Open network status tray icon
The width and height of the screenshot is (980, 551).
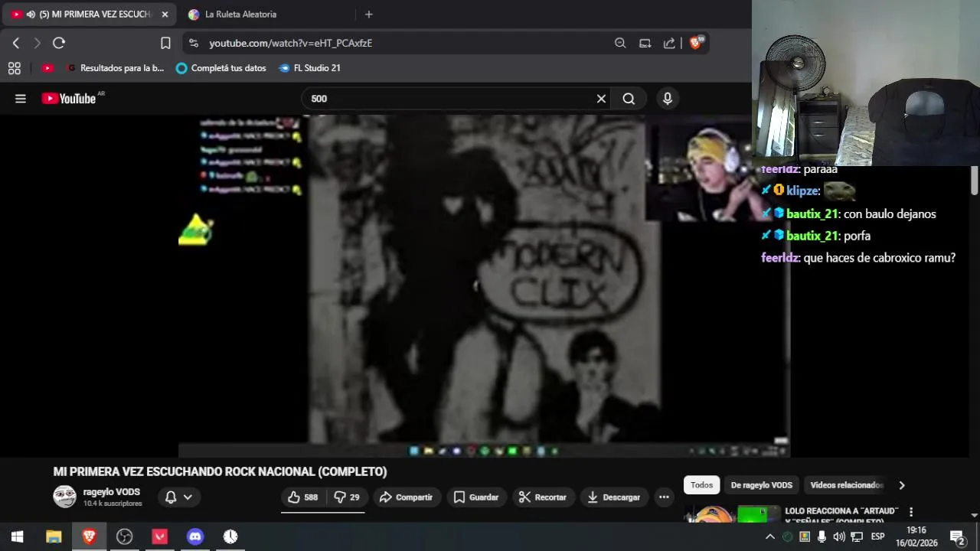(x=857, y=536)
